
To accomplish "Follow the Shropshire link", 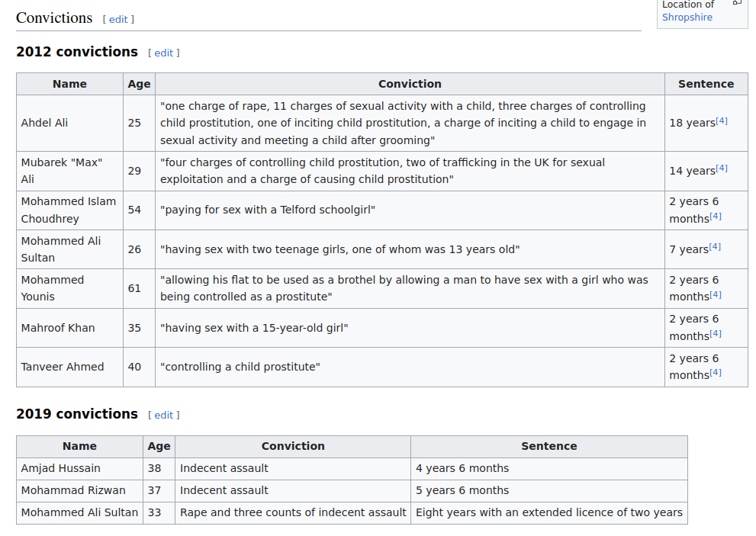I will pyautogui.click(x=687, y=18).
